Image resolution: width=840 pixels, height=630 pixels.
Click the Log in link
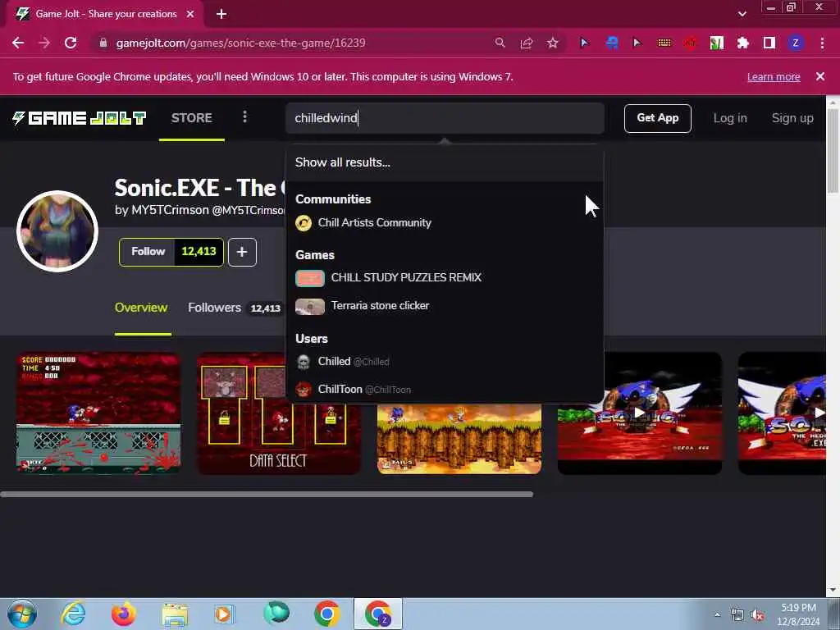click(729, 118)
